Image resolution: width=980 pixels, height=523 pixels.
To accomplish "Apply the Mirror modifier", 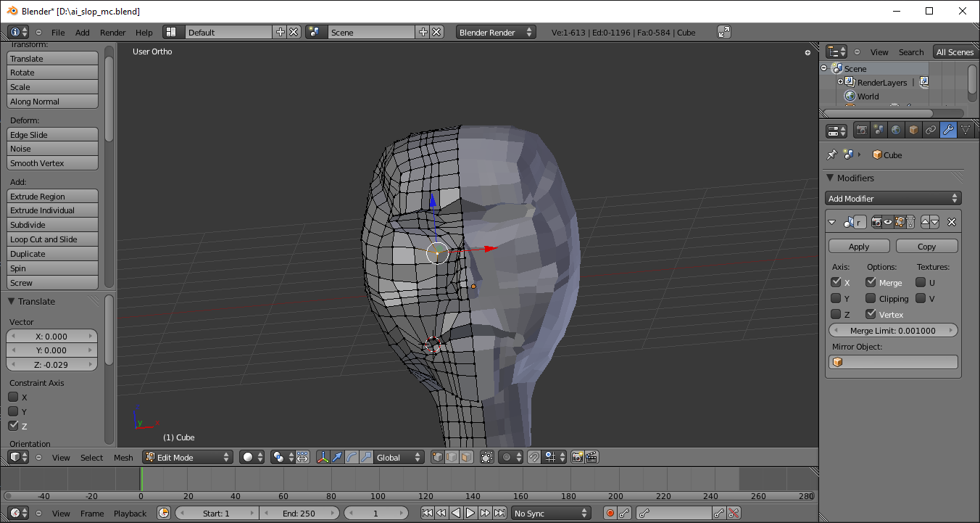I will click(x=859, y=247).
